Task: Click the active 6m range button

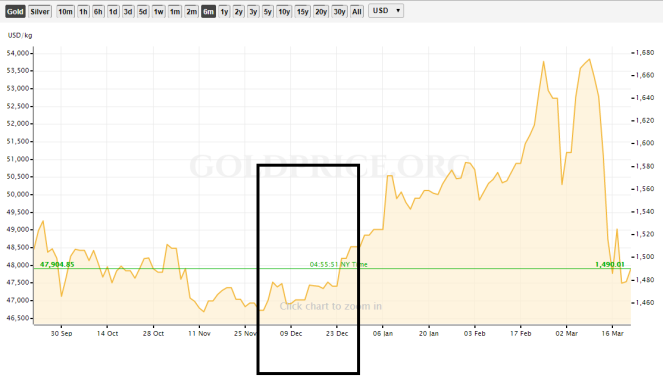Action: pyautogui.click(x=208, y=11)
